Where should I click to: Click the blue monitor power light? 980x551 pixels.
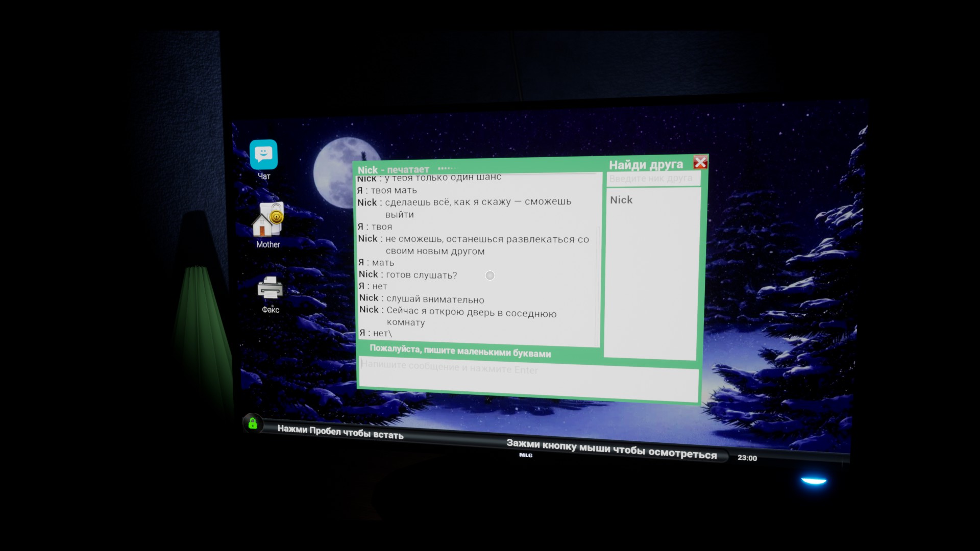(x=814, y=481)
